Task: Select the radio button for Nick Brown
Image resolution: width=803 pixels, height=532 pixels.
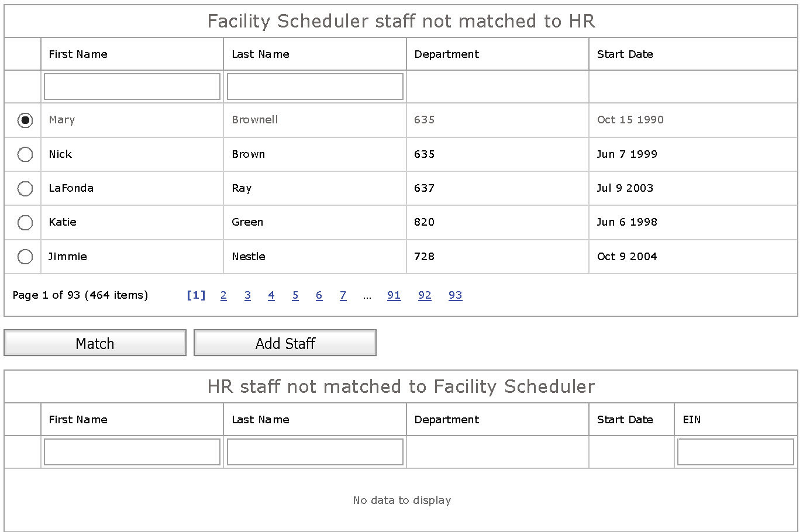Action: point(25,154)
